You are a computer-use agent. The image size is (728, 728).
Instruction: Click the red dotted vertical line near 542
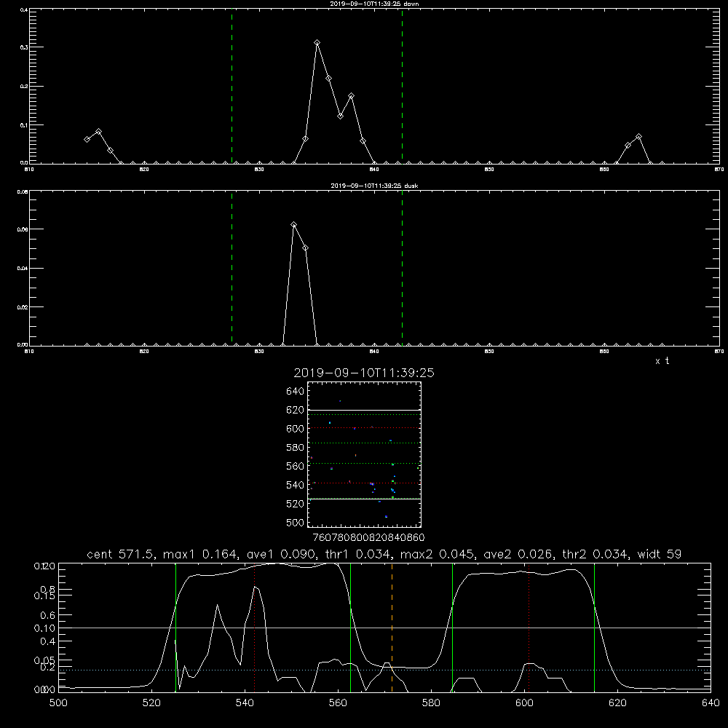click(x=254, y=628)
